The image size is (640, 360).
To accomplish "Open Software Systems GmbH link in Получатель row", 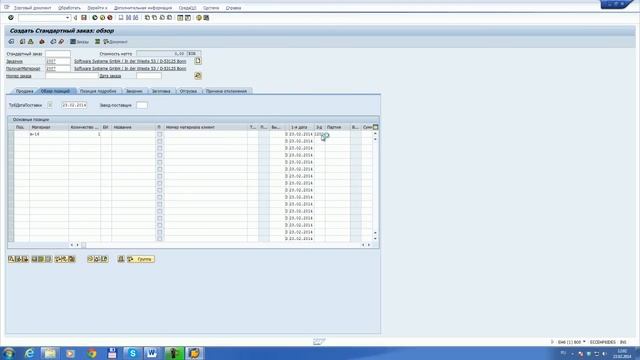I will pyautogui.click(x=130, y=69).
